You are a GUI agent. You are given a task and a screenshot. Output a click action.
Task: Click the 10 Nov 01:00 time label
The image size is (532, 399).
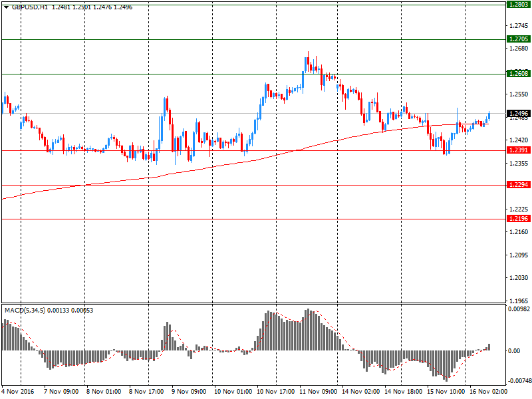pos(233,392)
